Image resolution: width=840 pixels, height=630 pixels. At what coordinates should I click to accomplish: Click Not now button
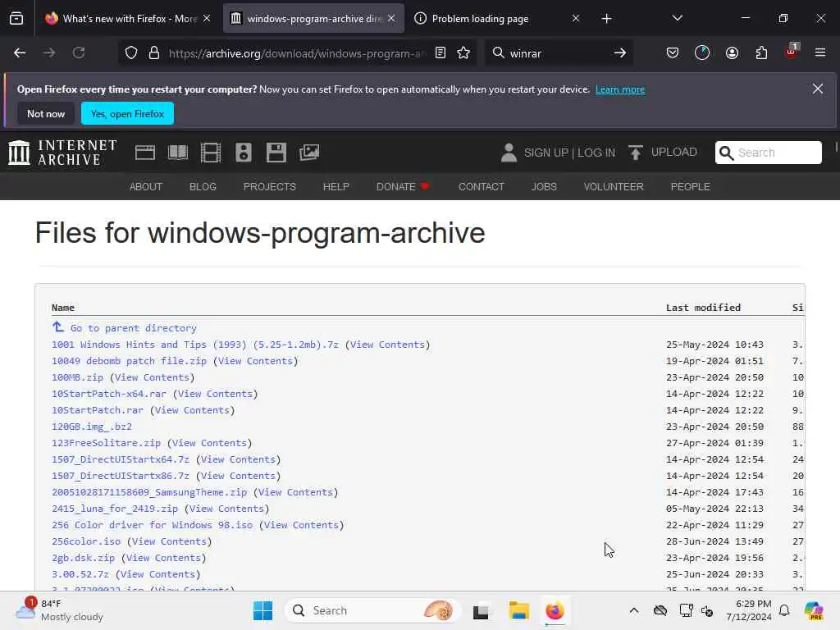[46, 113]
